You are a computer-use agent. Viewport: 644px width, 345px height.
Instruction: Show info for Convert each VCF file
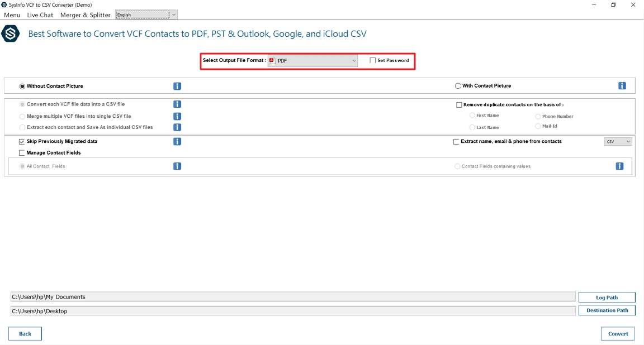[177, 104]
